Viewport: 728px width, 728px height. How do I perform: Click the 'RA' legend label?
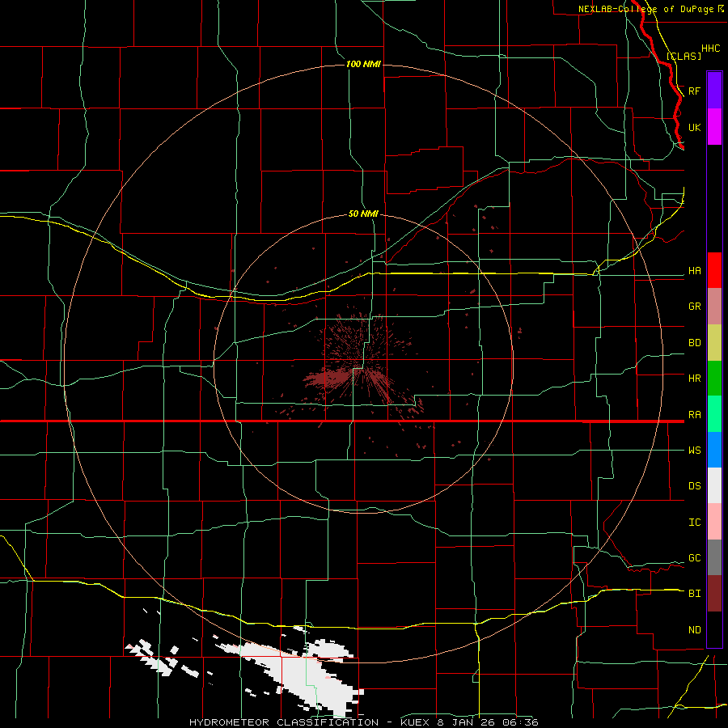[x=694, y=415]
